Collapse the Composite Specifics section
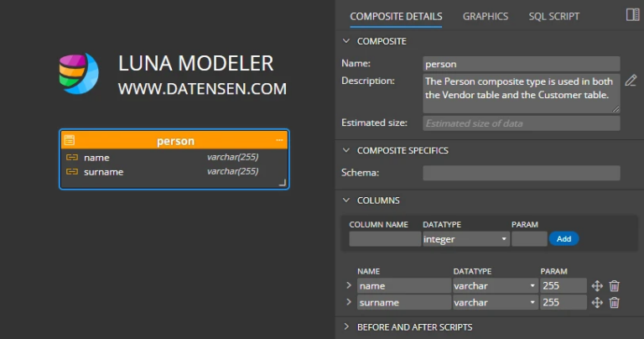 347,151
